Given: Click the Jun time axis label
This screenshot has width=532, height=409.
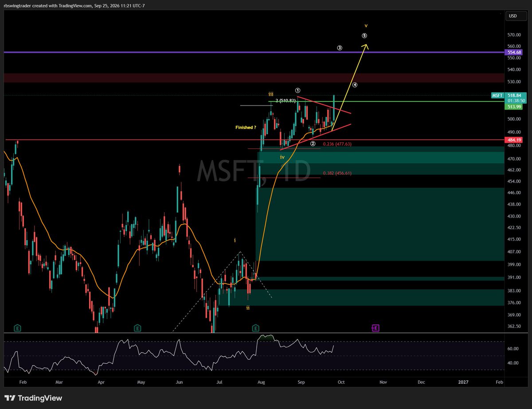Looking at the screenshot, I should click(180, 382).
